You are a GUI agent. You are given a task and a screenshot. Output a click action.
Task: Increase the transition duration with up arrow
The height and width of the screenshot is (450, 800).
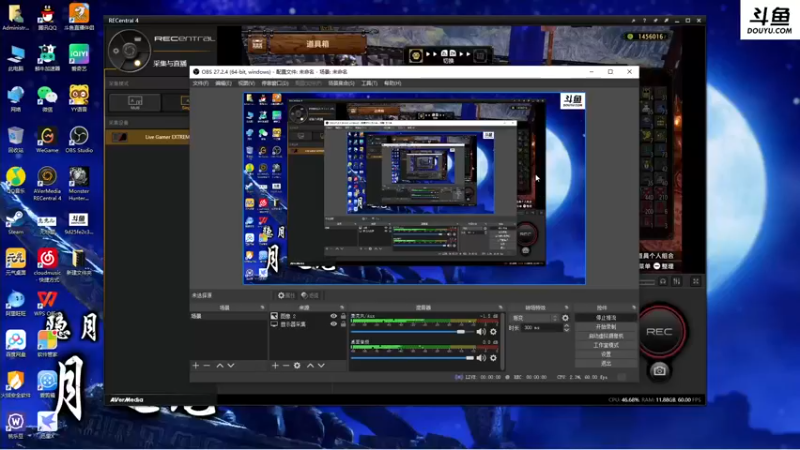pos(566,326)
